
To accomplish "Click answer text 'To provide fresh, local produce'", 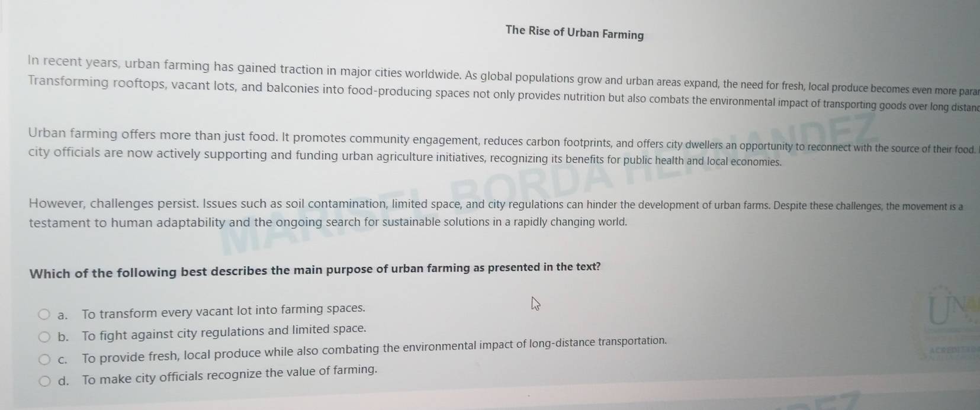I will 374,350.
